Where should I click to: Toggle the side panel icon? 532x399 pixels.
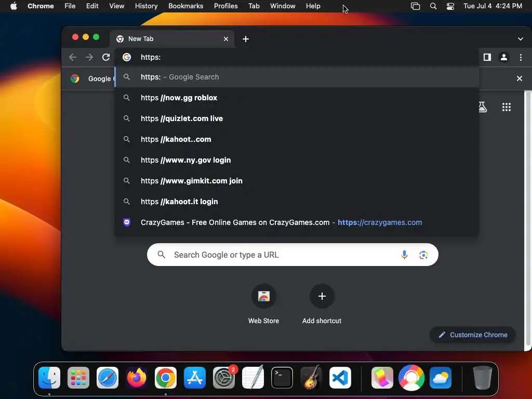[x=487, y=57]
